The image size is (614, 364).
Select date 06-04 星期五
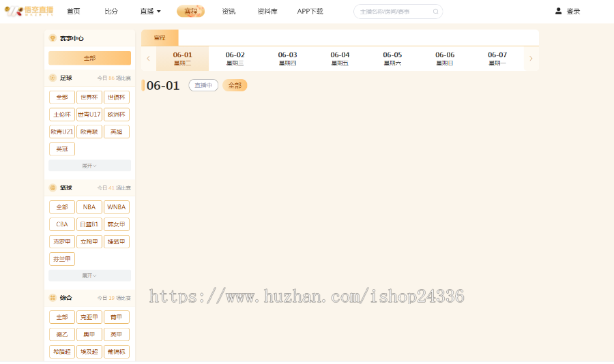coord(340,59)
